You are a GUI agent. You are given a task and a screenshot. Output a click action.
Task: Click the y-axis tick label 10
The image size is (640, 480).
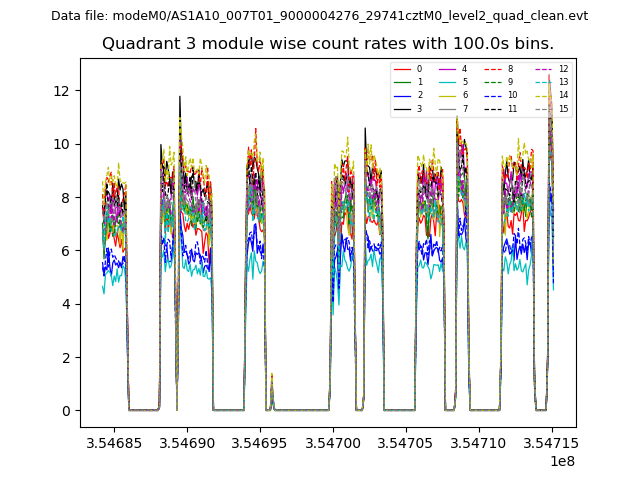click(61, 144)
